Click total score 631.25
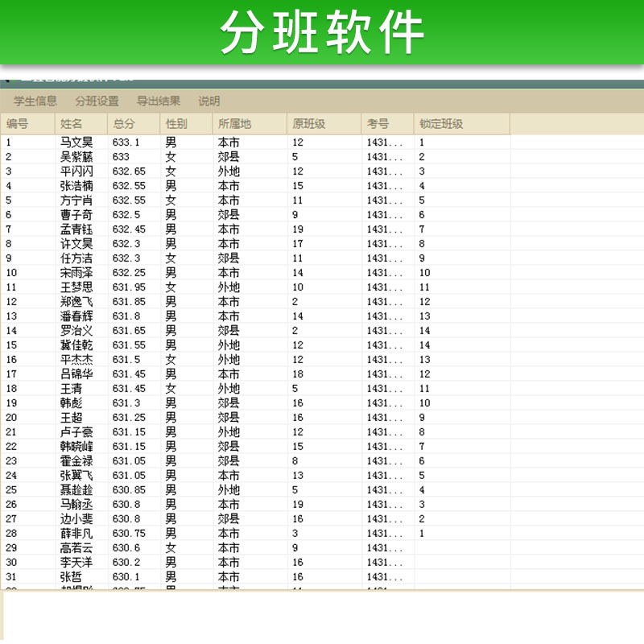This screenshot has height=644, width=644. [129, 418]
